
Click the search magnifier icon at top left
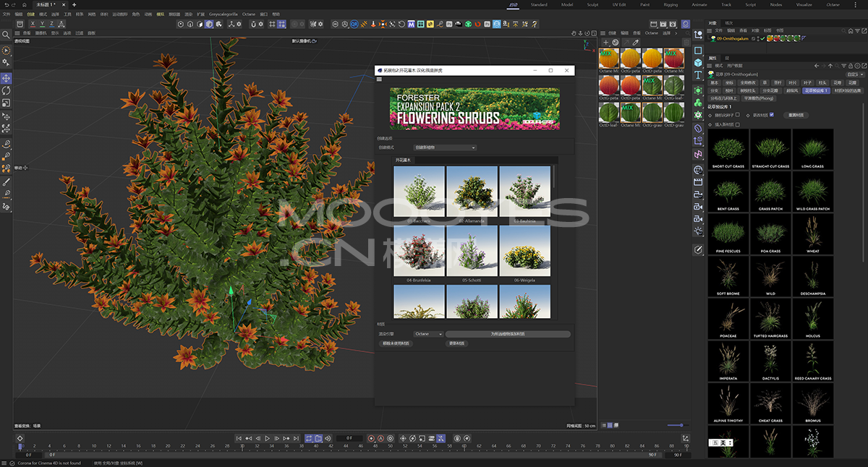[6, 33]
